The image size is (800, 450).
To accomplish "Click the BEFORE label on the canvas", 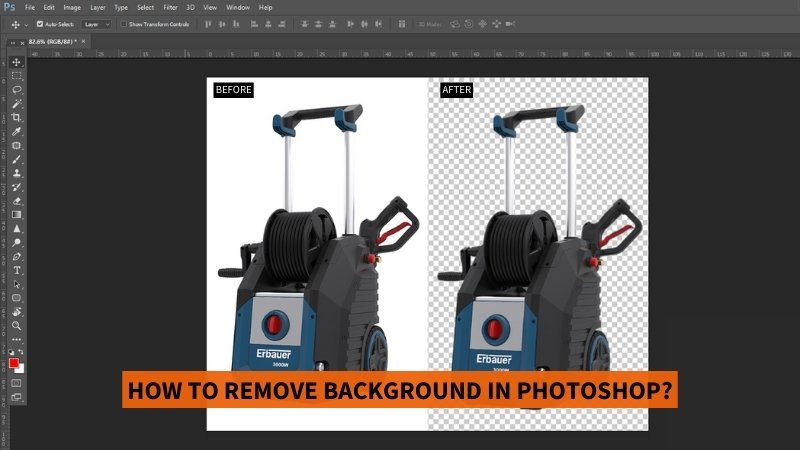I will (234, 90).
